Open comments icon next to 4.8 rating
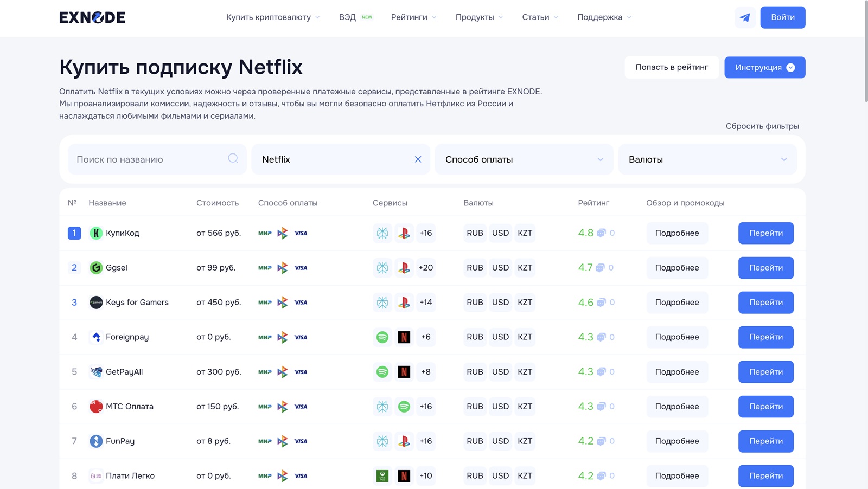The width and height of the screenshot is (868, 489). [x=601, y=233]
